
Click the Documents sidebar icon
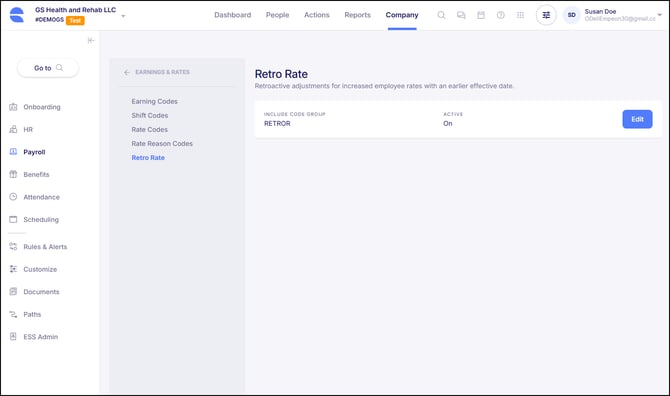point(13,292)
